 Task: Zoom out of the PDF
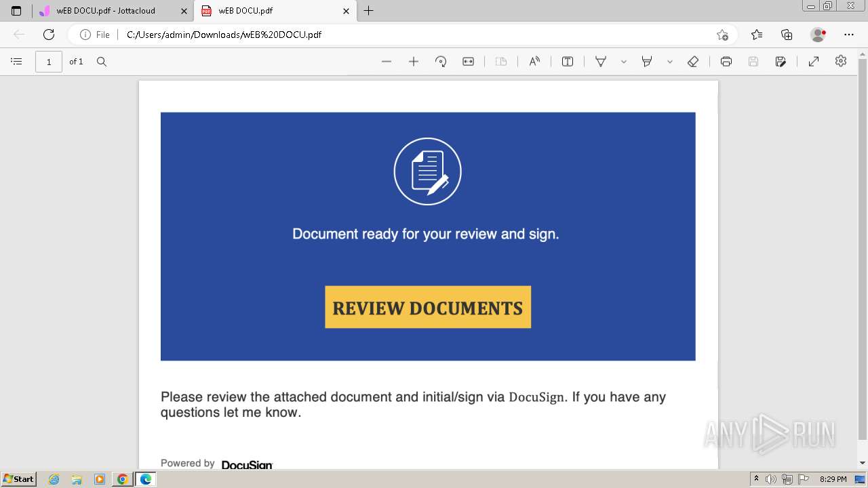click(x=387, y=62)
